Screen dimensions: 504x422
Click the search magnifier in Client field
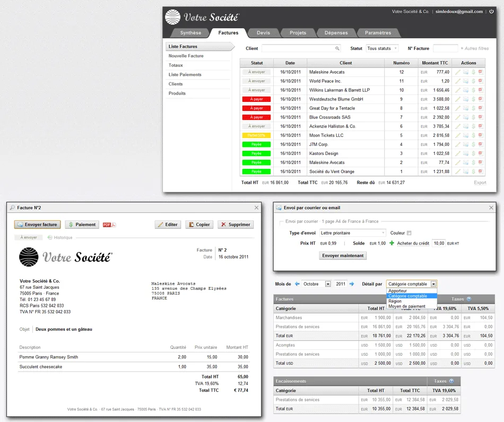click(x=337, y=48)
